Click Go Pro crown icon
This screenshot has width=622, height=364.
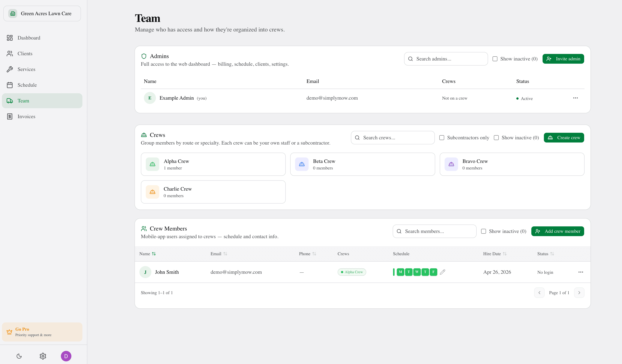tap(9, 332)
